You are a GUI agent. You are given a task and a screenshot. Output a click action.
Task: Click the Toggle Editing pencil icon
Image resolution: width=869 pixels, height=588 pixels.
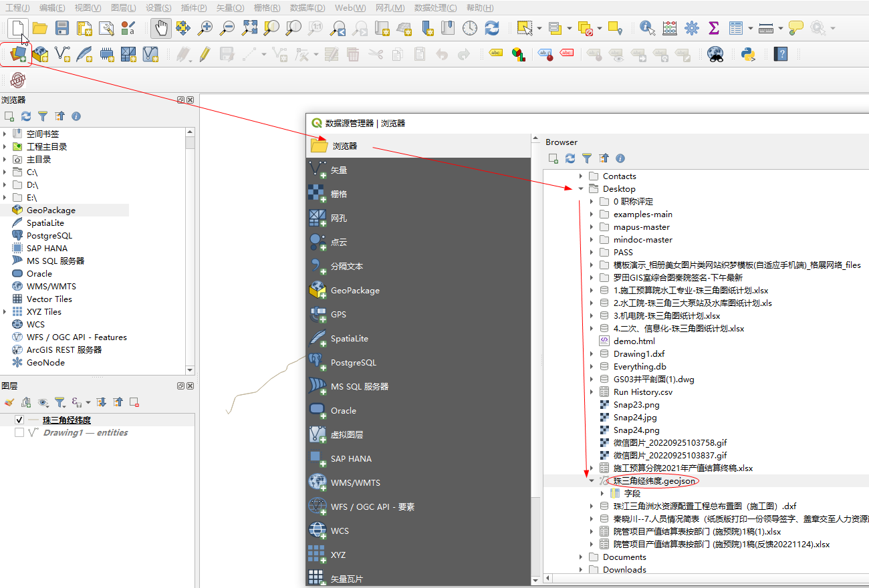coord(205,53)
